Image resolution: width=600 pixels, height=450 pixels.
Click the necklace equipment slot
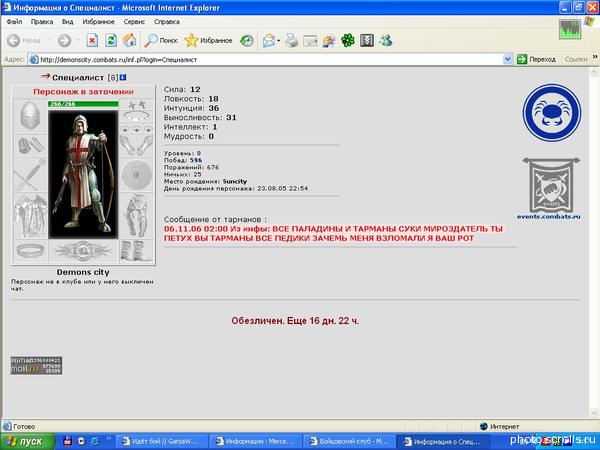click(137, 116)
